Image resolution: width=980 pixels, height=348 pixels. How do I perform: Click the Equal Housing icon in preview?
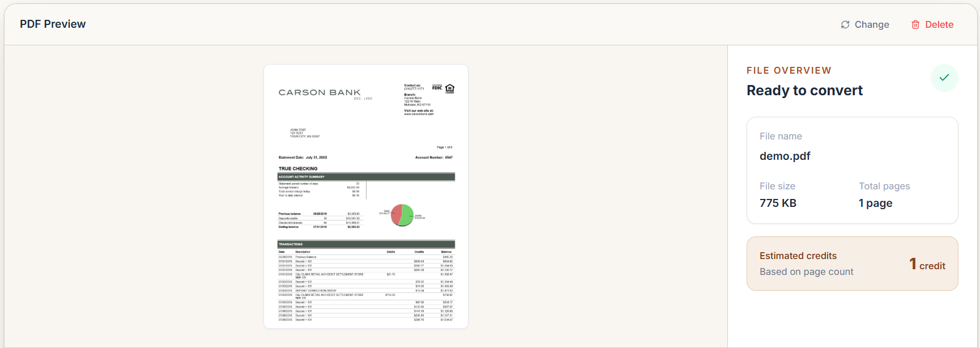[x=450, y=88]
